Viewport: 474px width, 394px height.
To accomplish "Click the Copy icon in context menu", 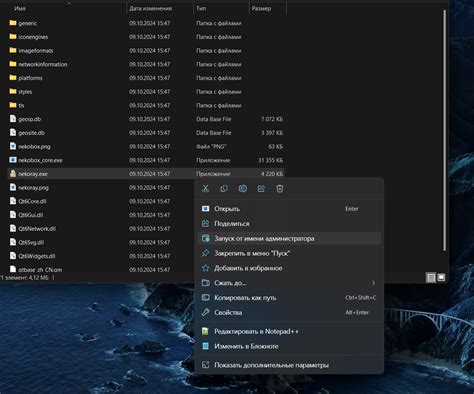I will point(224,189).
